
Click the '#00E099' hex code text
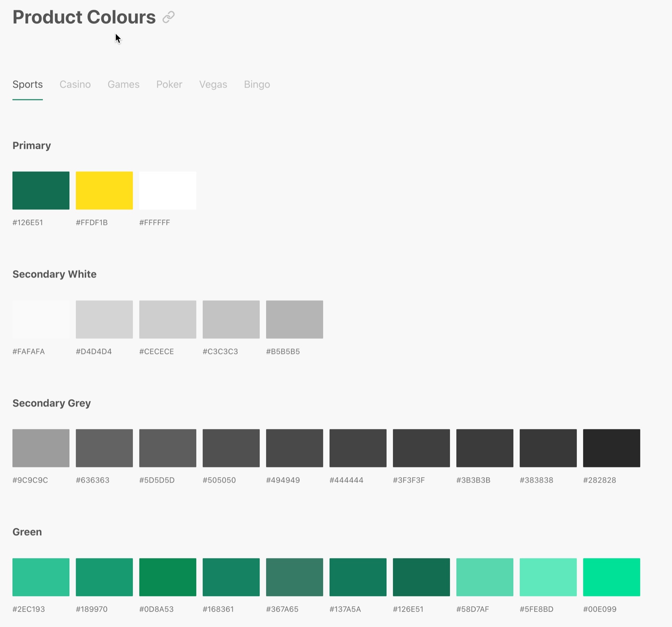point(600,609)
